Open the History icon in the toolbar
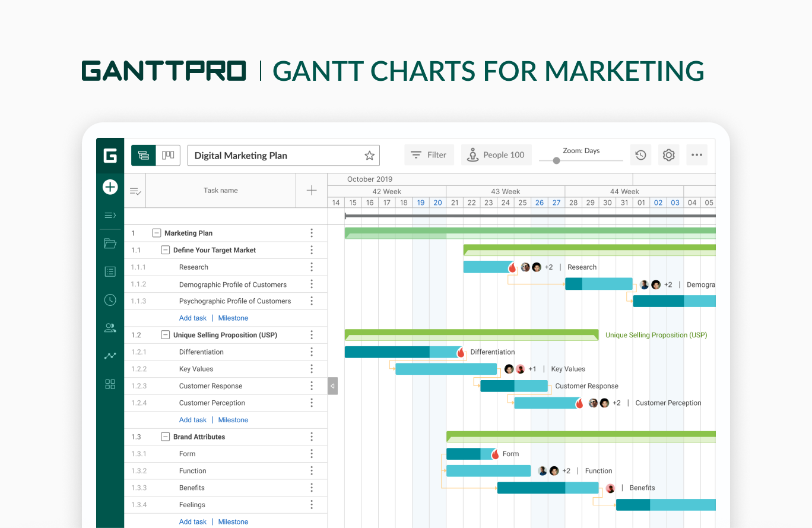Image resolution: width=812 pixels, height=528 pixels. tap(640, 154)
